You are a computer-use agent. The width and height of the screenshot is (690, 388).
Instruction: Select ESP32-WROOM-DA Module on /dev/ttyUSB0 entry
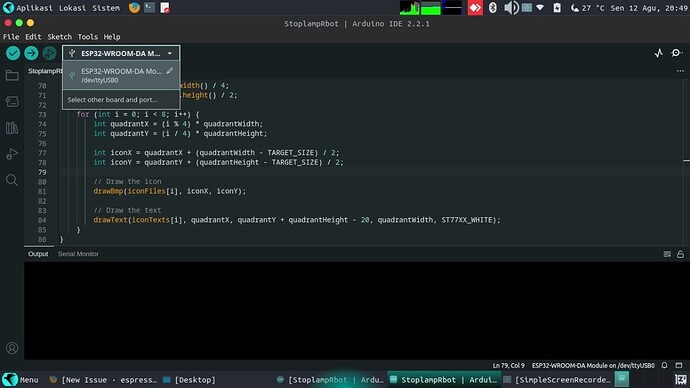point(121,75)
